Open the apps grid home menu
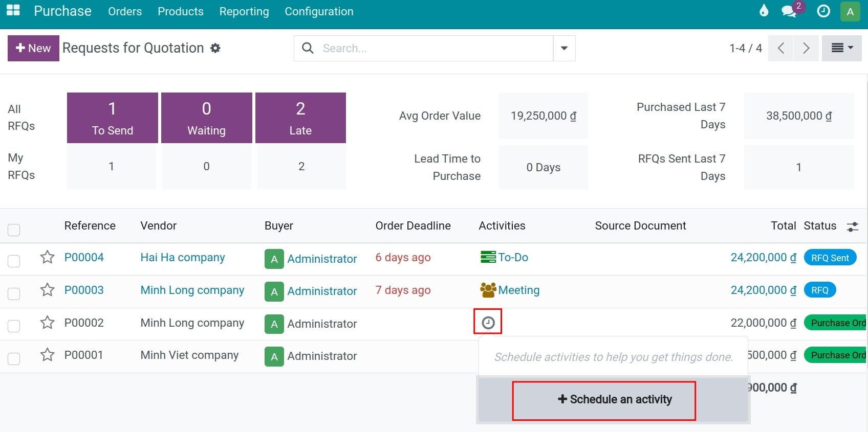This screenshot has height=432, width=868. [13, 11]
